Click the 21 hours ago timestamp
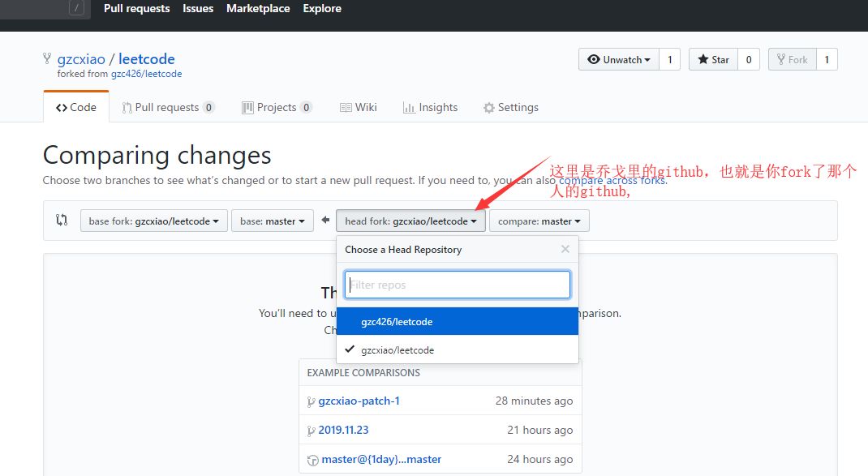This screenshot has height=476, width=868. tap(539, 430)
